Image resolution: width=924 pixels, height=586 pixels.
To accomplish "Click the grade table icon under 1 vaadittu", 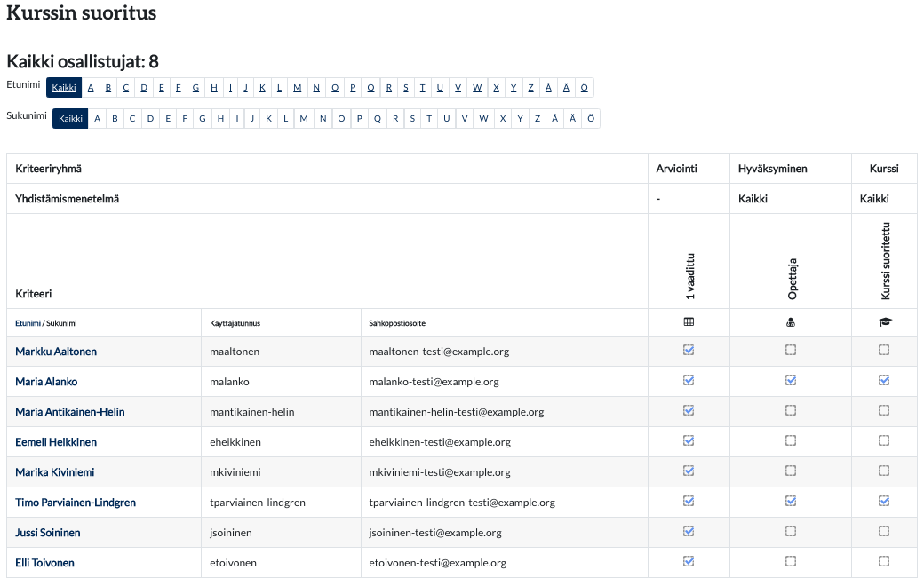I will [689, 322].
